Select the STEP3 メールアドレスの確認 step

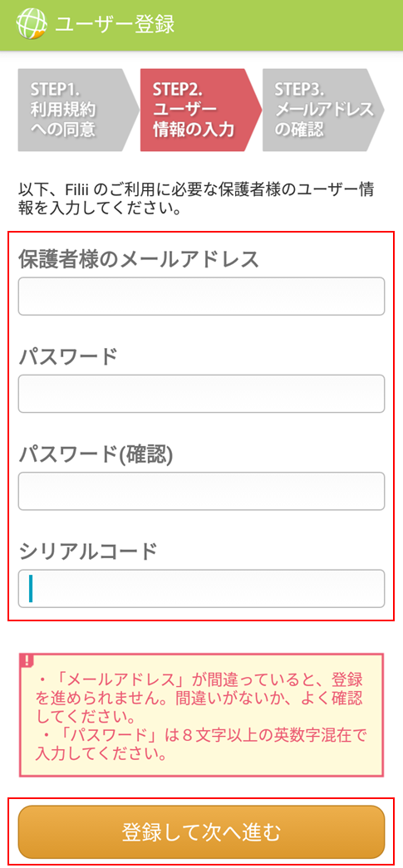pyautogui.click(x=322, y=110)
